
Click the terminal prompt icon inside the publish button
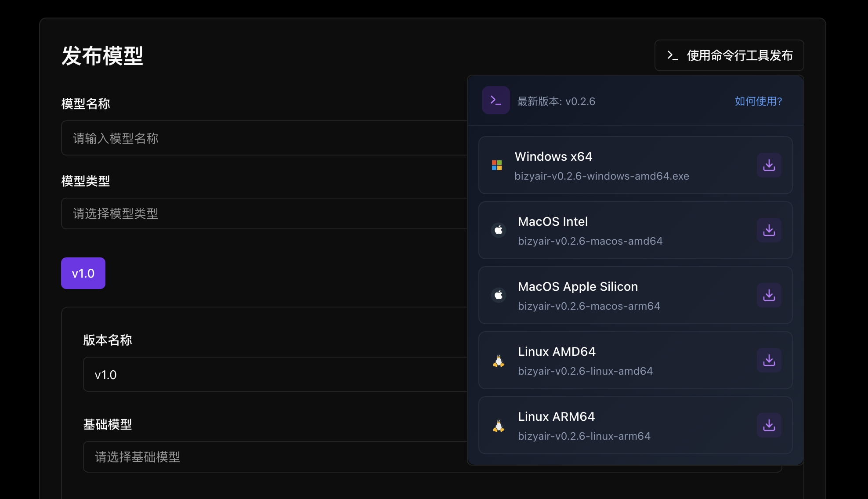[673, 55]
